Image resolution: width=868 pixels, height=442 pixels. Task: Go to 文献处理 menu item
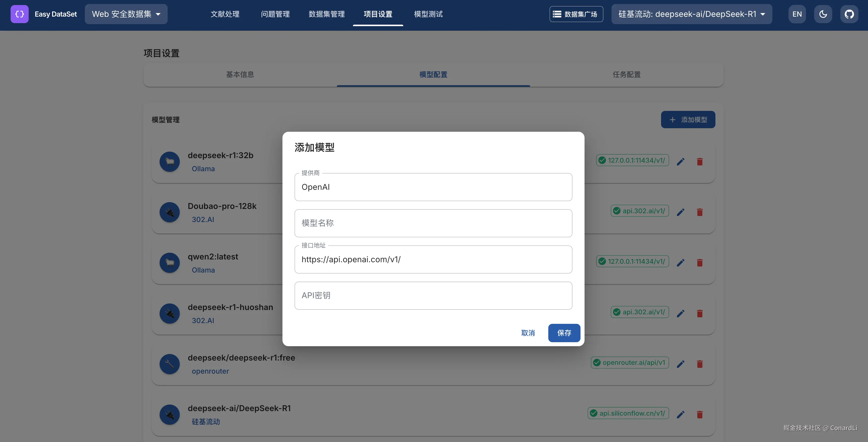(225, 14)
